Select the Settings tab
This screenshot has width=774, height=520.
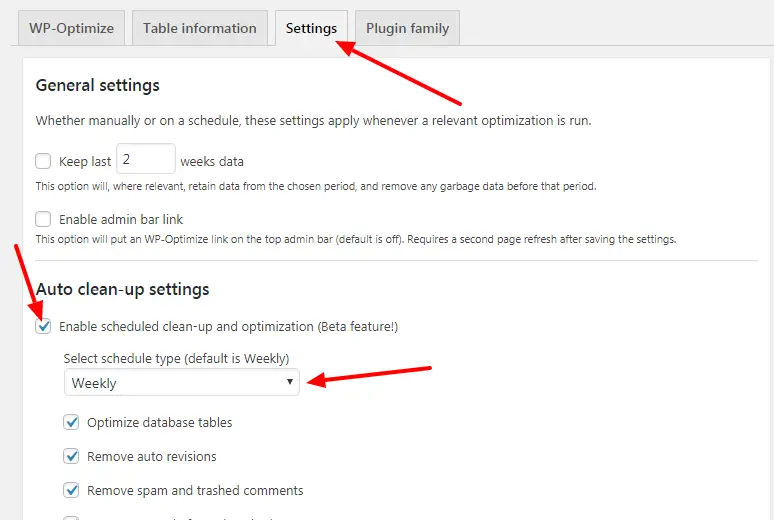311,28
